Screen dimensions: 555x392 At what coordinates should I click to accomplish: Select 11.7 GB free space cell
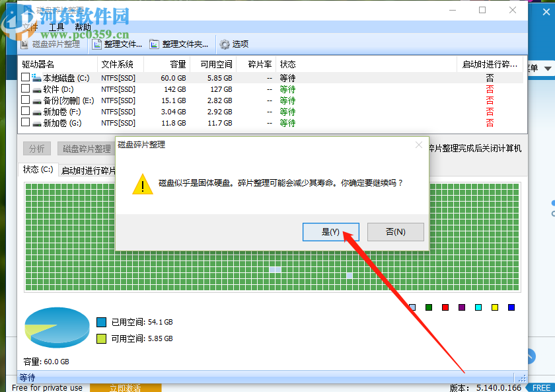pyautogui.click(x=220, y=124)
